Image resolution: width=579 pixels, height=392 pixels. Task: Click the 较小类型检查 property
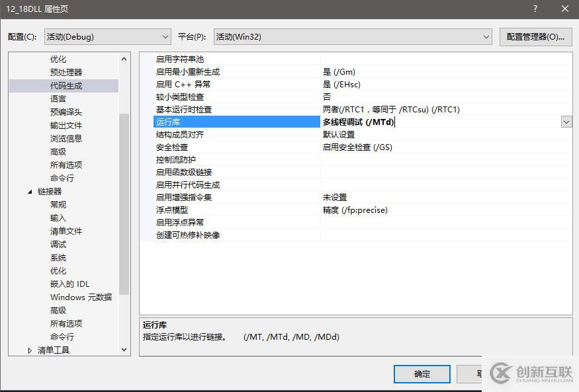[180, 97]
